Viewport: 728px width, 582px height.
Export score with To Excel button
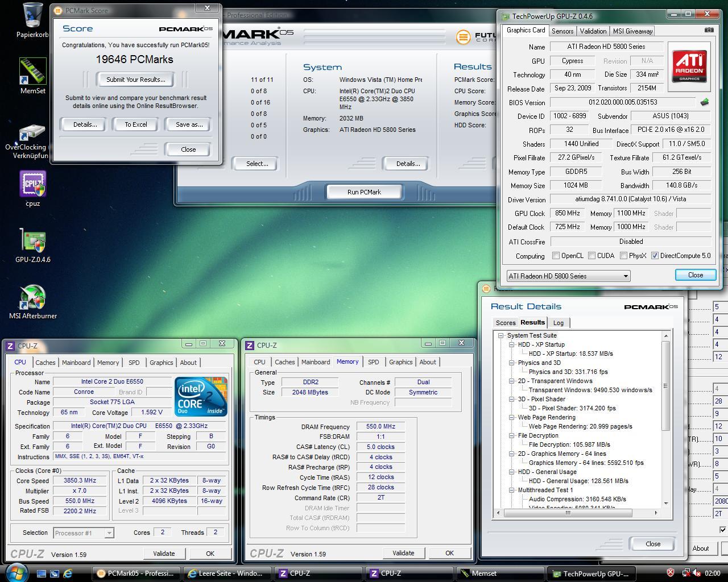136,124
